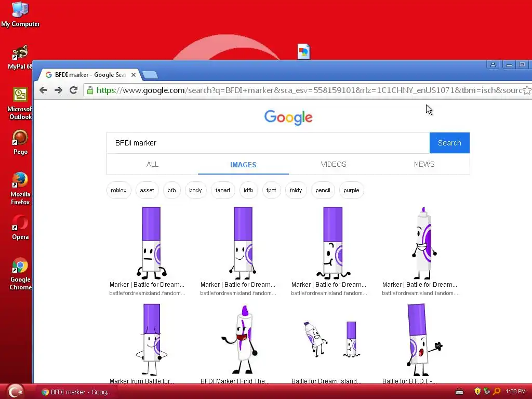Click the security shield tray icon

477,391
